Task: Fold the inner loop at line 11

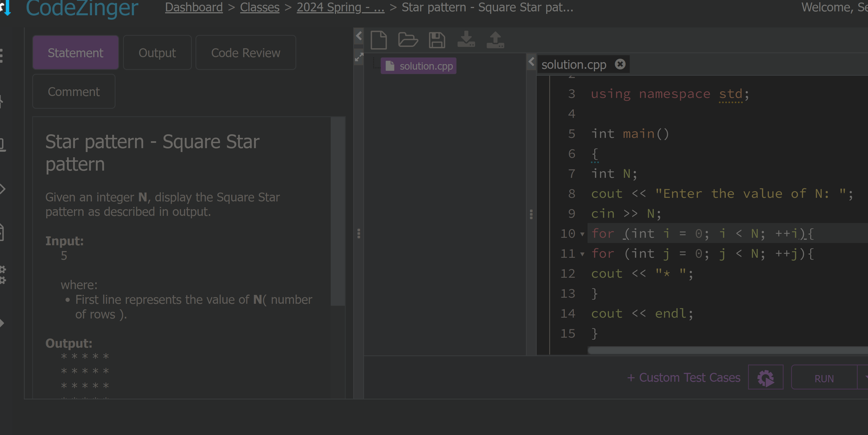Action: [x=582, y=254]
